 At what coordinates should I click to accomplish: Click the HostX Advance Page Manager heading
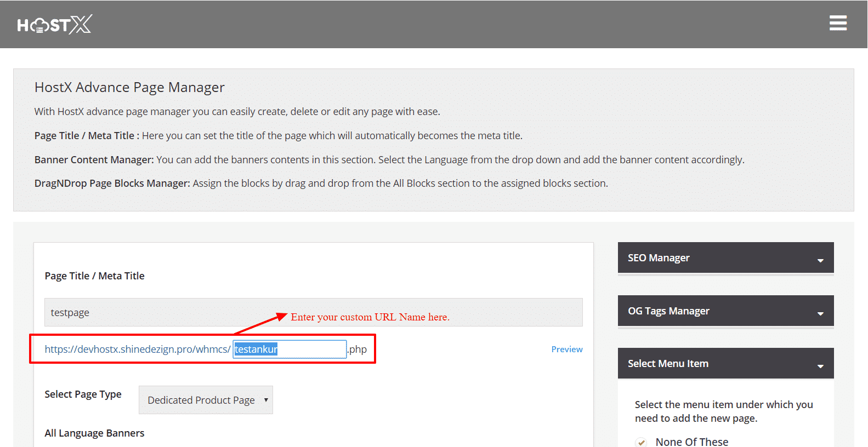point(129,88)
